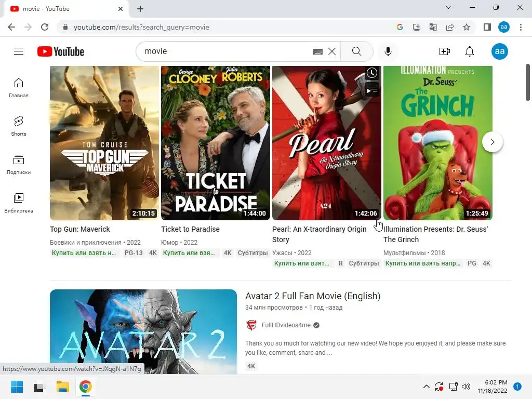
Task: Open Pearl: An X-traordinary Origin Story title
Action: (x=320, y=234)
